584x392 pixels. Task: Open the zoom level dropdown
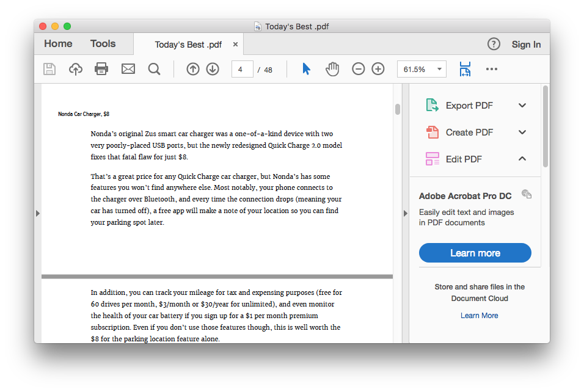tap(439, 69)
